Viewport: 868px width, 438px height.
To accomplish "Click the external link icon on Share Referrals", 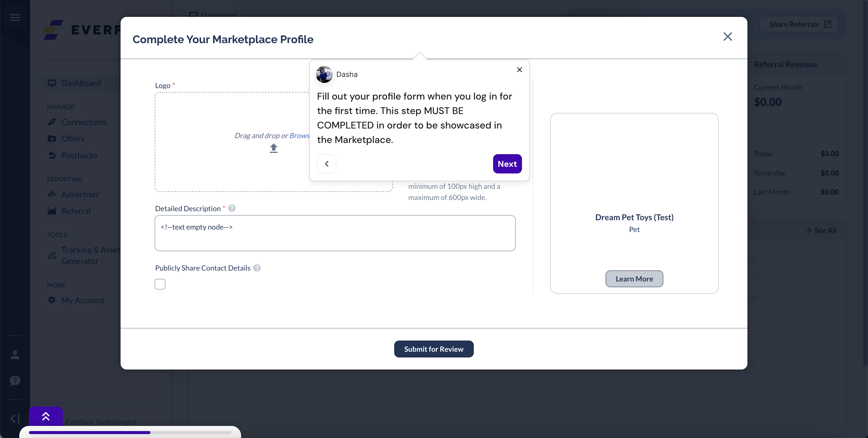I will pos(828,24).
